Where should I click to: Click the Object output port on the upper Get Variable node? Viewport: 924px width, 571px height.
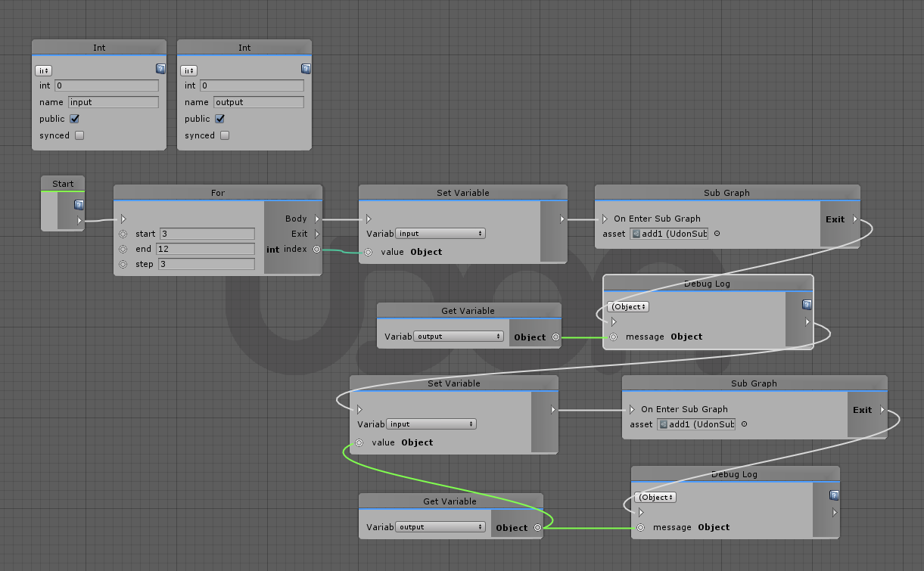(x=555, y=337)
